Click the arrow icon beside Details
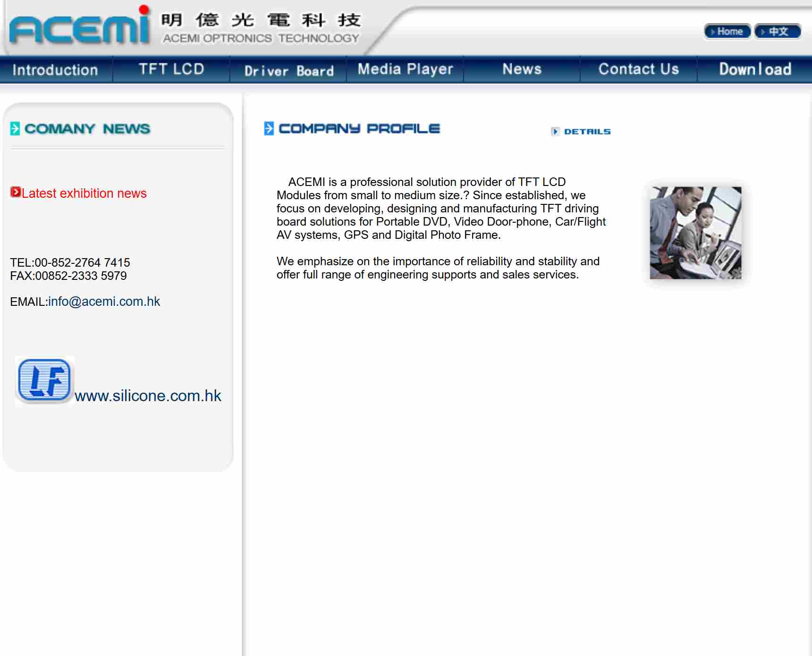Viewport: 812px width, 656px height. click(555, 132)
